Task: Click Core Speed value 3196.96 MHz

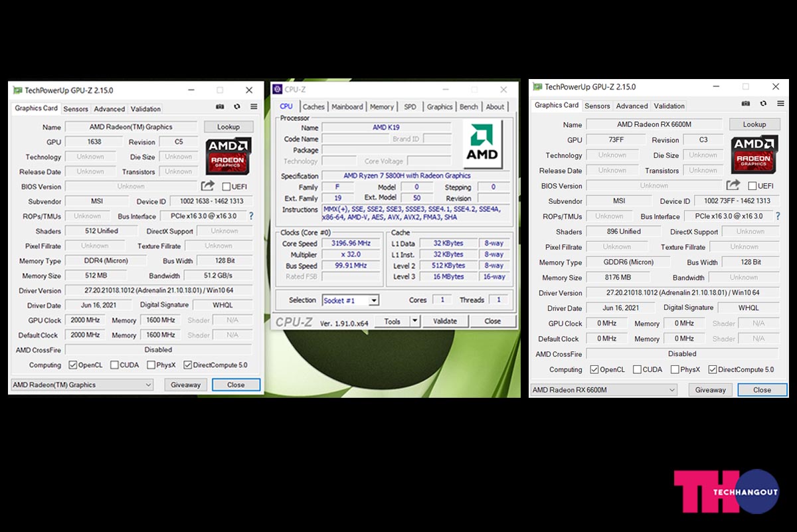Action: pos(351,243)
